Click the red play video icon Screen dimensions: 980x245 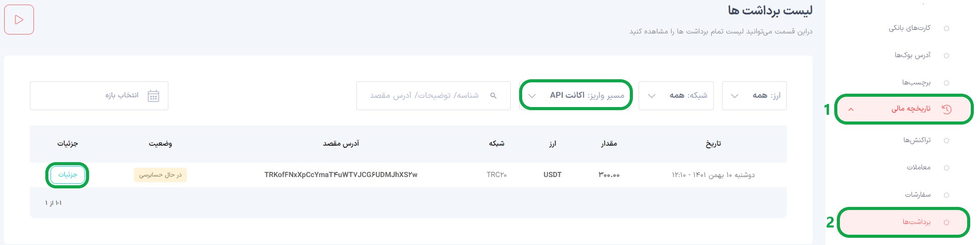[x=19, y=20]
